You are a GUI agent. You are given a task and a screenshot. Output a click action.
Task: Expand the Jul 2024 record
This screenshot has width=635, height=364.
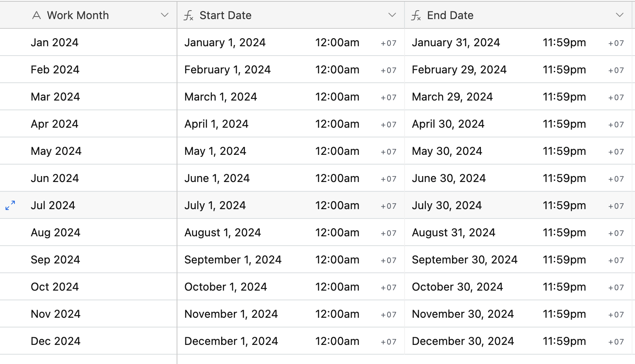(10, 205)
